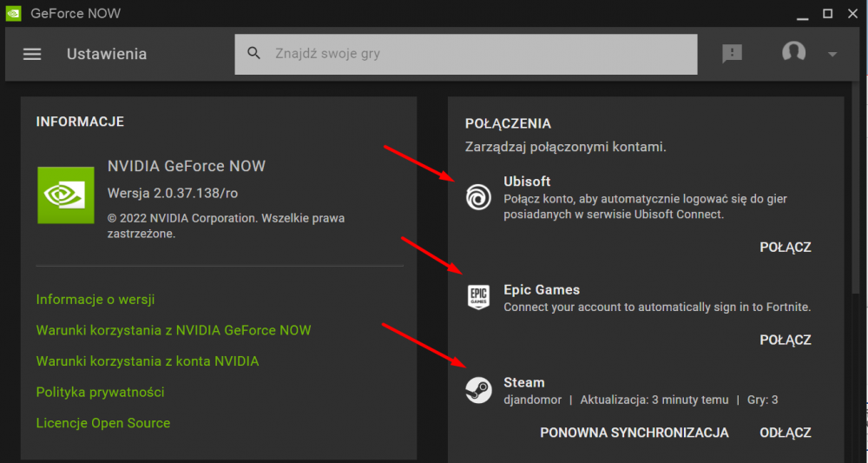Maximize the GeForce NOW window

(x=827, y=13)
